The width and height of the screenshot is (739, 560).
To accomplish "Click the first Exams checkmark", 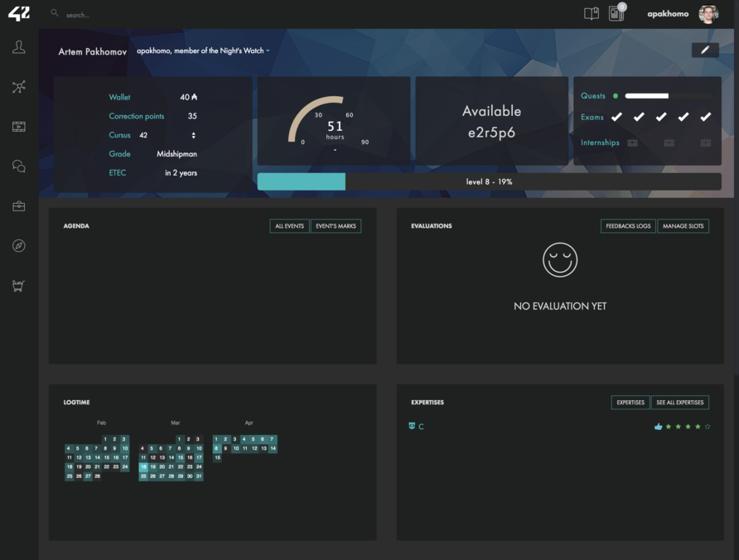I will tap(616, 118).
